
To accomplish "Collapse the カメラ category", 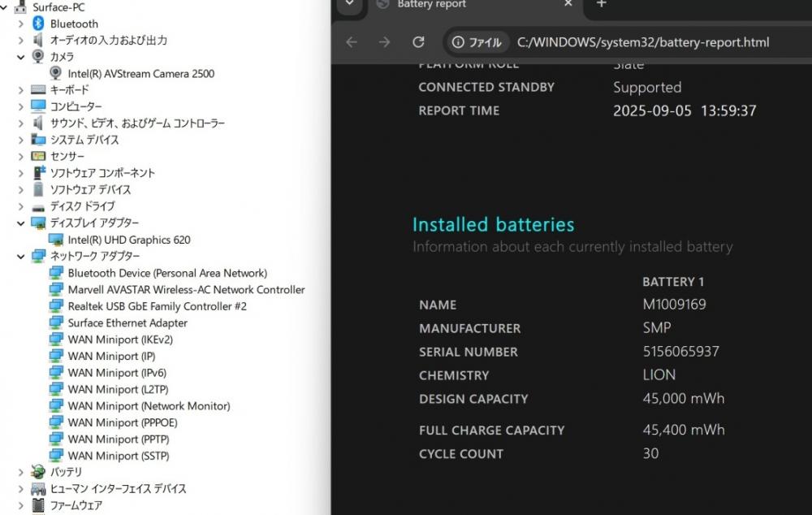I will pyautogui.click(x=21, y=57).
